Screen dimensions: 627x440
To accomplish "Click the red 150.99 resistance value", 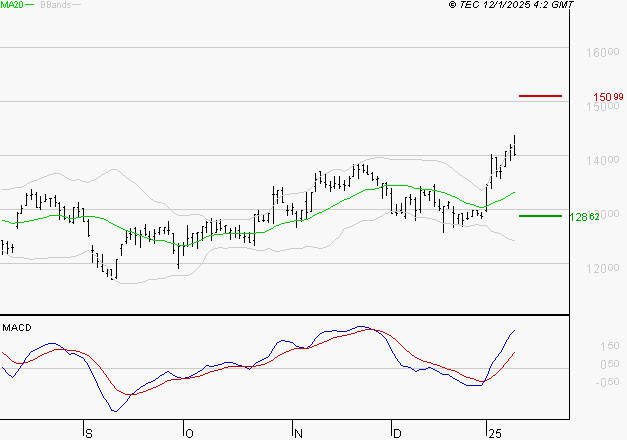I will 608,97.
